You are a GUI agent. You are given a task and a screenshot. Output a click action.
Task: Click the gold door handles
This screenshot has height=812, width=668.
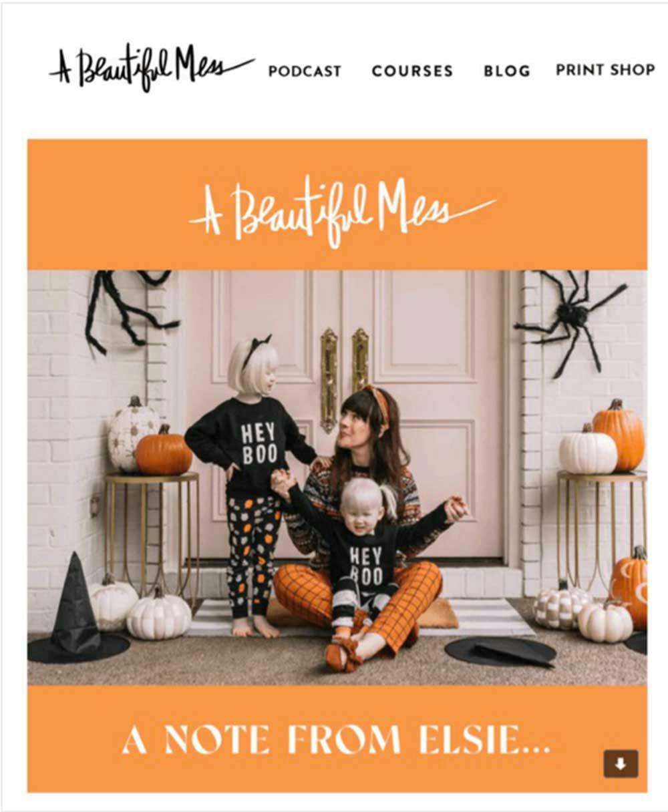tap(344, 377)
